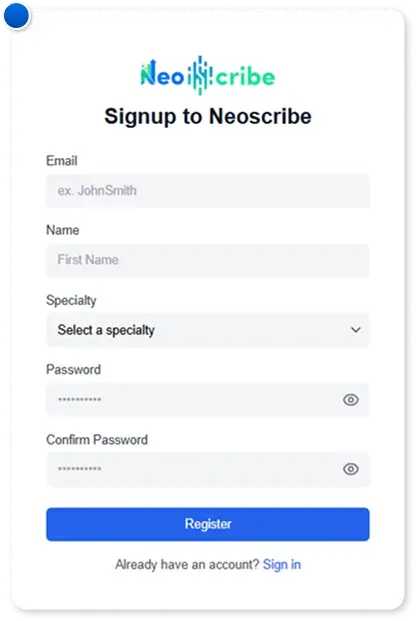The image size is (416, 621).
Task: Toggle visibility with the Confirm Password eye icon
Action: tap(351, 469)
